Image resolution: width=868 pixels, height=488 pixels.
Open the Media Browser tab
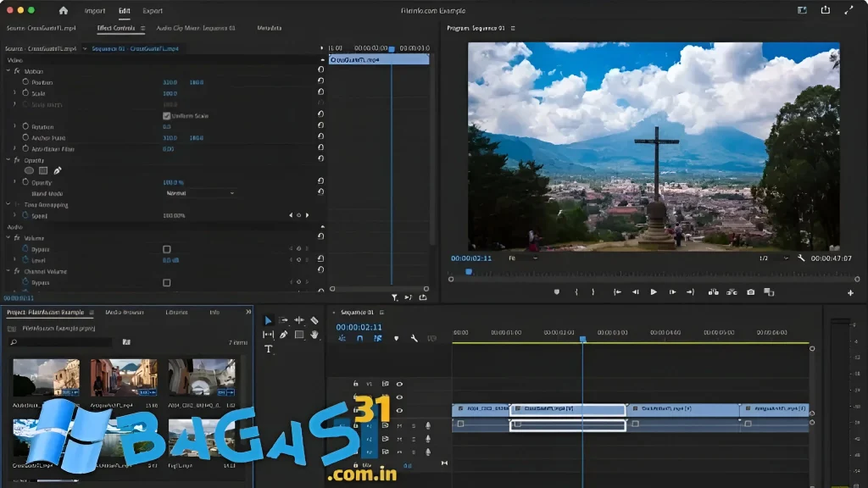pos(125,312)
